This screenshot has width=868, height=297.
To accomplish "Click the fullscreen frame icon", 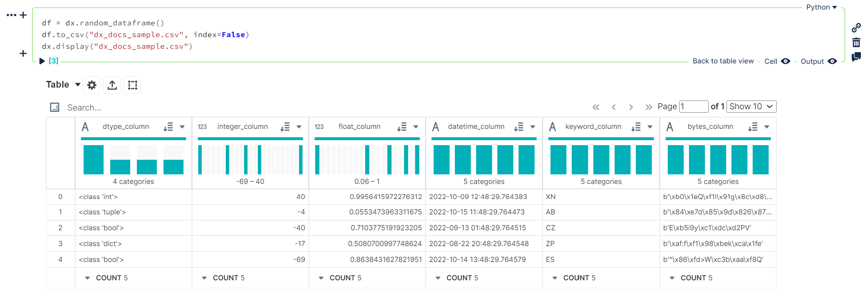I will pyautogui.click(x=133, y=85).
